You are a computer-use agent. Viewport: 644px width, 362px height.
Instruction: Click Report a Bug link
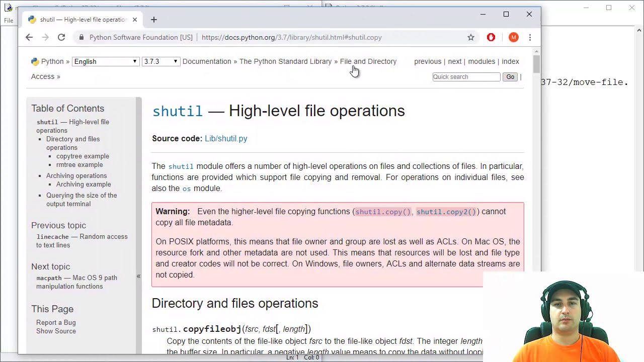pyautogui.click(x=56, y=322)
